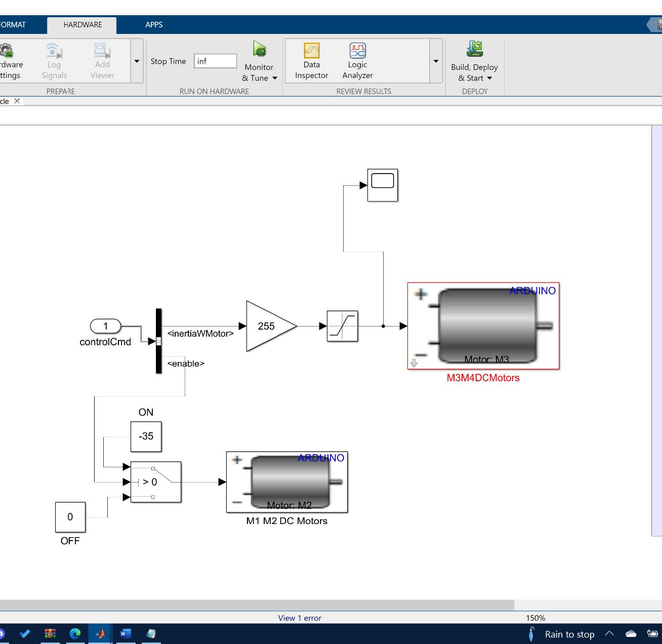Image resolution: width=662 pixels, height=644 pixels.
Task: Click the Stop Time inf field
Action: [x=215, y=61]
